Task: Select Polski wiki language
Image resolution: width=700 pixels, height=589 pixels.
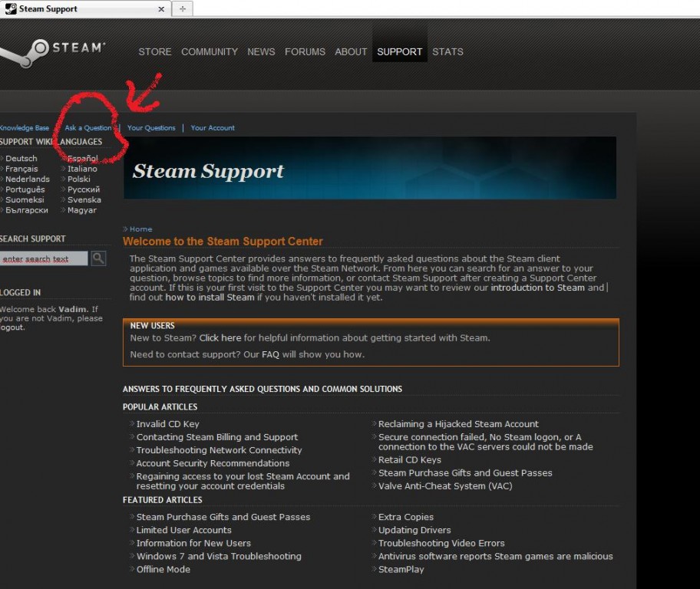Action: 78,179
